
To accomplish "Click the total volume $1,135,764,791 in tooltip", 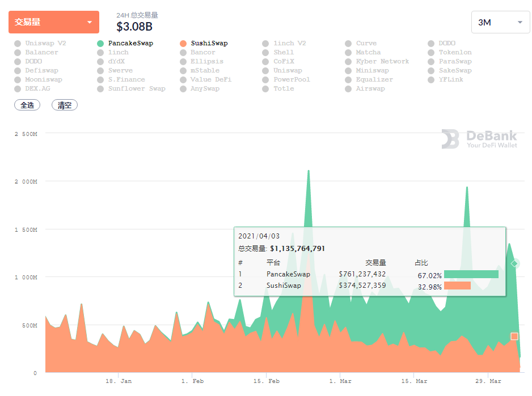I will 298,249.
